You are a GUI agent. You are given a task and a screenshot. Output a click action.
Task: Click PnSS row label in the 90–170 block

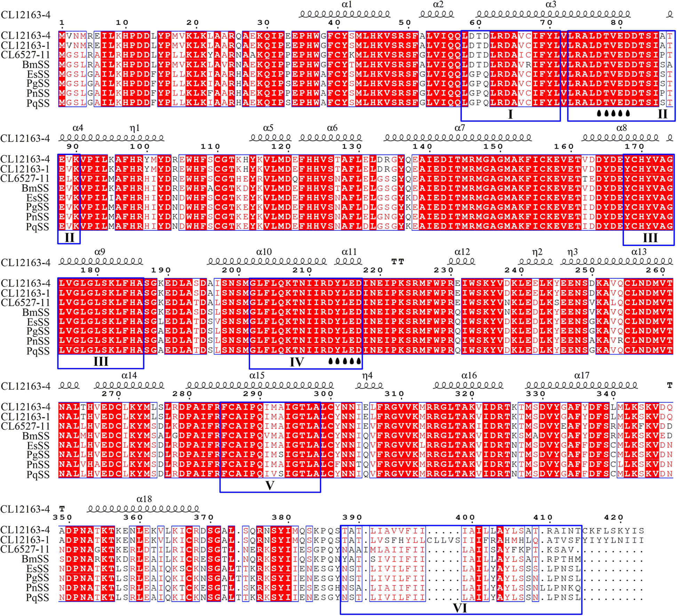(38, 217)
